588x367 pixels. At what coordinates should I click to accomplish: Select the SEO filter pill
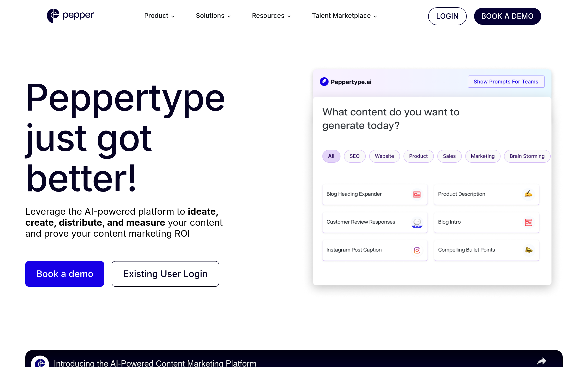(x=354, y=156)
